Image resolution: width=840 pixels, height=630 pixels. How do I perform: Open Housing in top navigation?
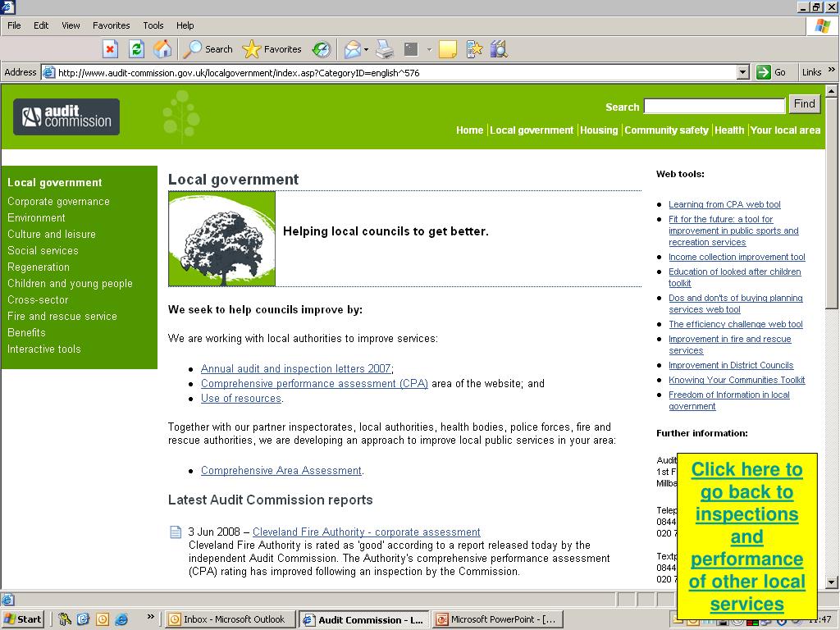pyautogui.click(x=599, y=130)
